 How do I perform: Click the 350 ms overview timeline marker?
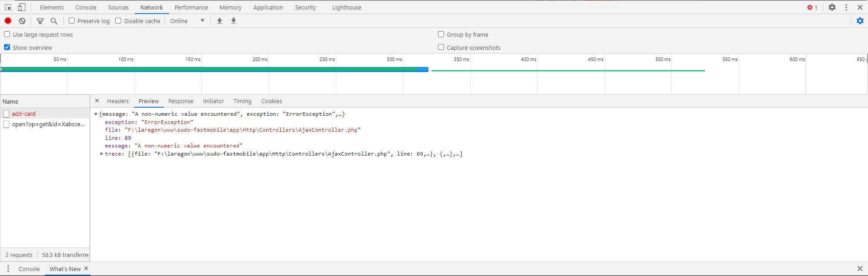(x=461, y=59)
